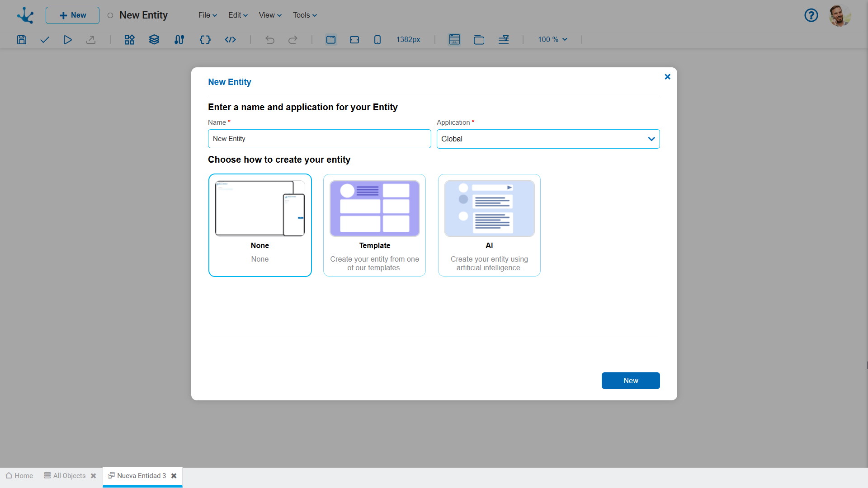Viewport: 868px width, 488px height.
Task: Expand the 100 % zoom dropdown
Action: (552, 40)
